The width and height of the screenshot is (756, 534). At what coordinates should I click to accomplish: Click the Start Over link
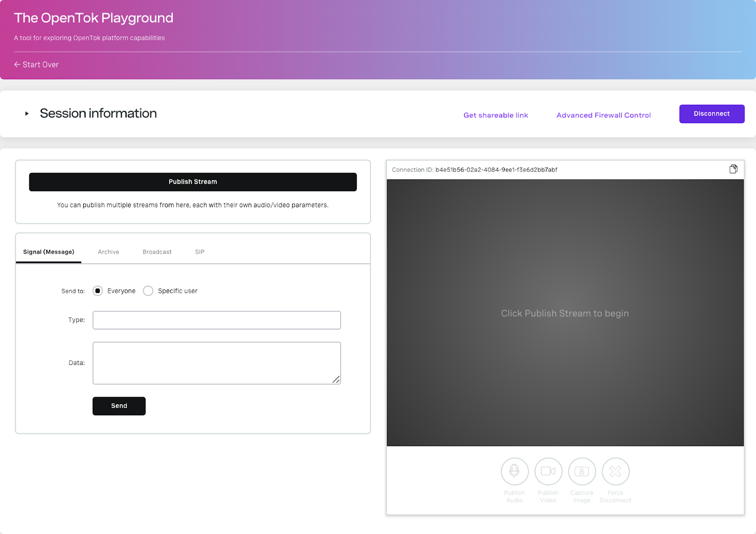pos(36,65)
